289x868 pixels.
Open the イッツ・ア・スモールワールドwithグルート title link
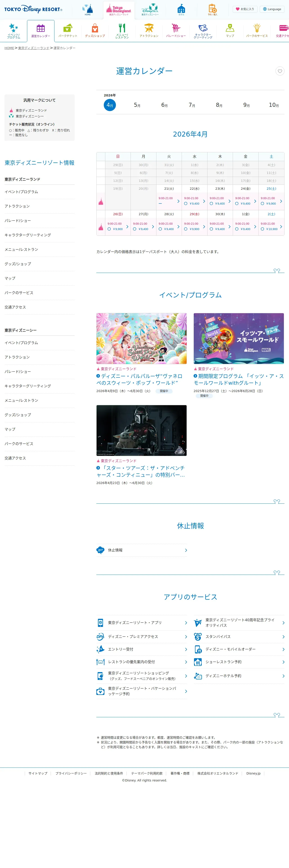pyautogui.click(x=239, y=379)
